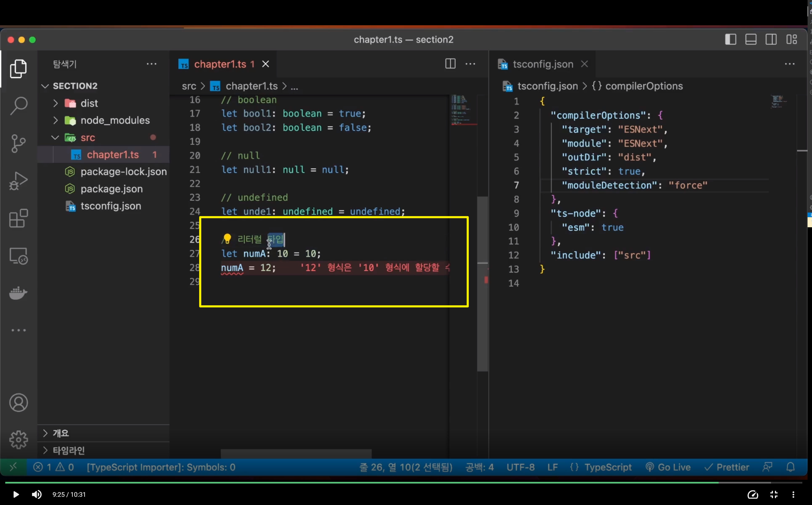Image resolution: width=812 pixels, height=505 pixels.
Task: Open video player more options menu
Action: 793,494
